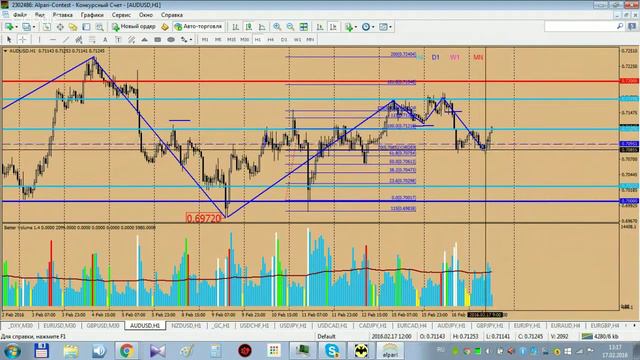Switch chart to line chart type
Viewport: 640px width, 360px height.
(x=262, y=27)
